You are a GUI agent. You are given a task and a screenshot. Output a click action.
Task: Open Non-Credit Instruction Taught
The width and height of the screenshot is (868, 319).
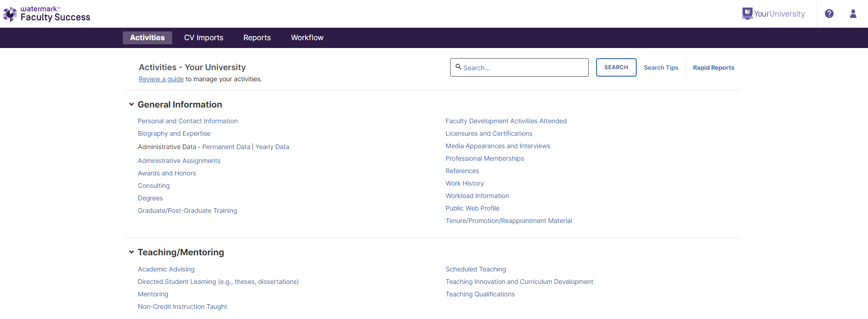(182, 307)
